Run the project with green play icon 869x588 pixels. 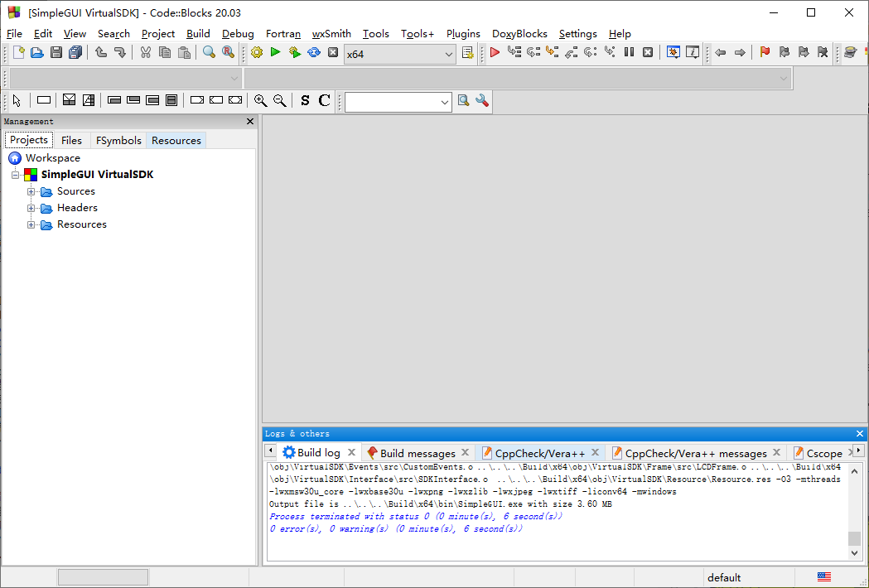[275, 52]
